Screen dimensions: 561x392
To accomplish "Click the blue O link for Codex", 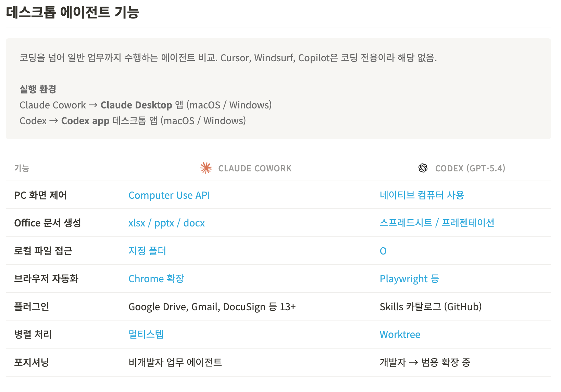I will tap(383, 251).
